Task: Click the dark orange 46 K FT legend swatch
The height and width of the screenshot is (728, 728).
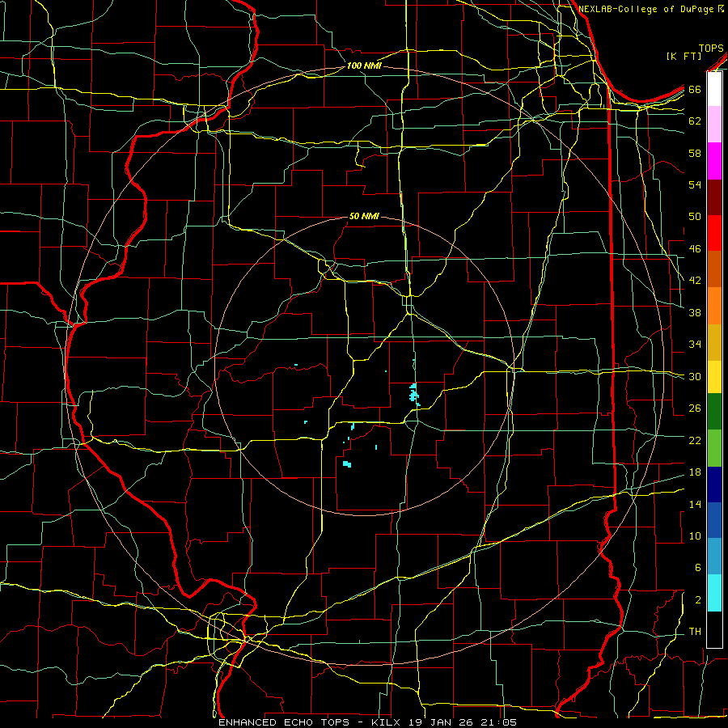Action: 714,269
